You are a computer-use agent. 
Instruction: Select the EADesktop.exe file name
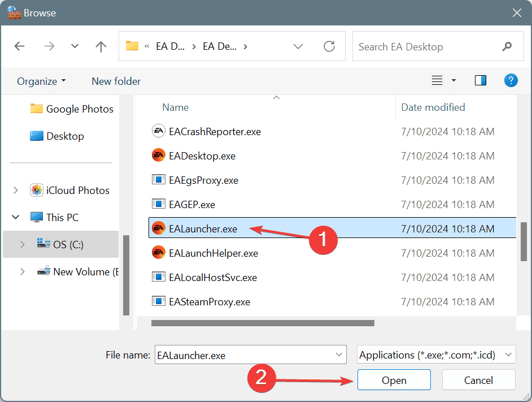pos(202,156)
